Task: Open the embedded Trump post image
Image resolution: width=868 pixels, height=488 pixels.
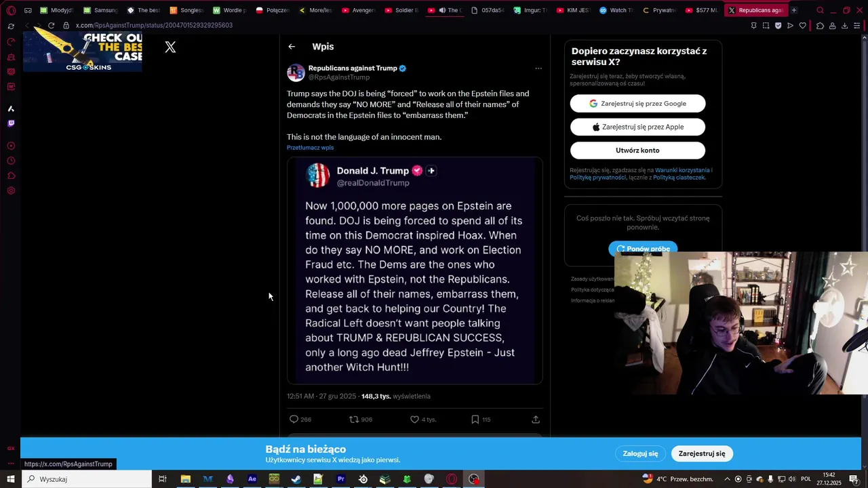Action: pos(414,271)
